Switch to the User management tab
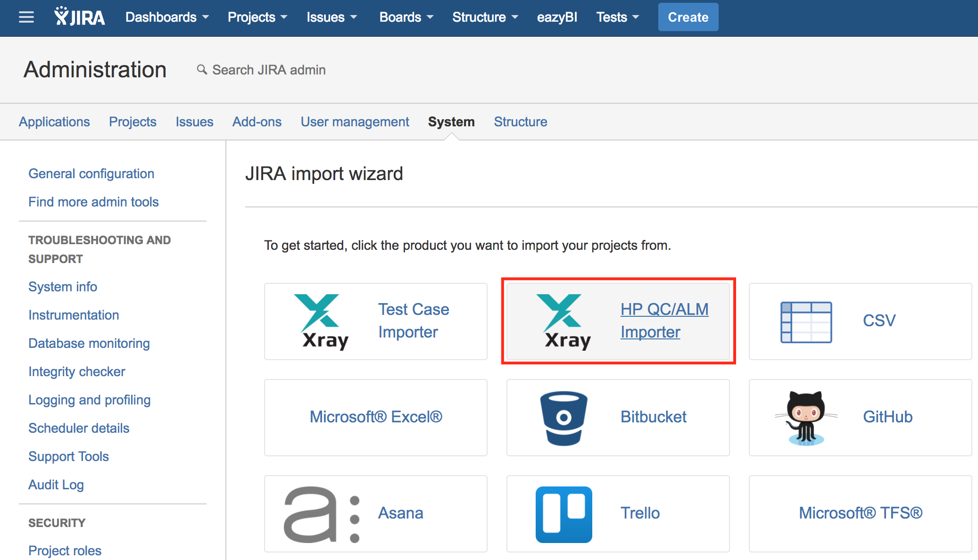This screenshot has width=978, height=560. coord(355,122)
